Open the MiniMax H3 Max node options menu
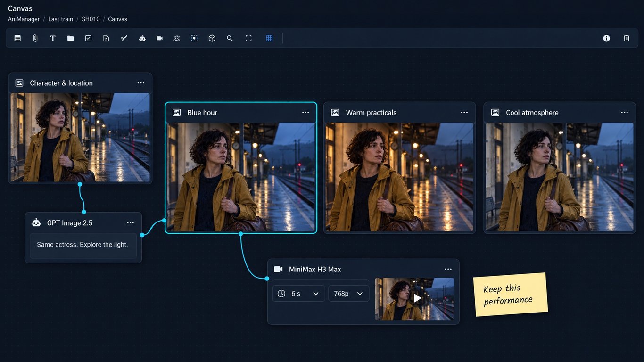644x362 pixels. [x=448, y=269]
